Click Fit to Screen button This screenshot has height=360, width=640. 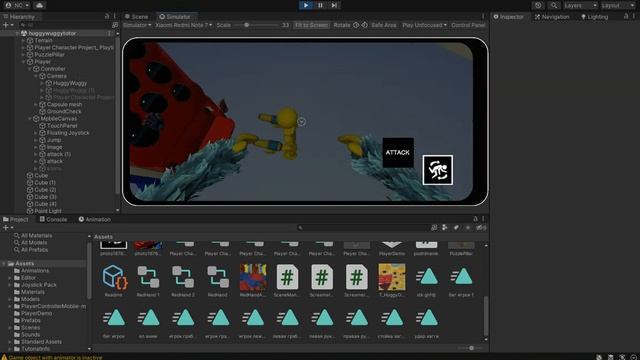(311, 25)
